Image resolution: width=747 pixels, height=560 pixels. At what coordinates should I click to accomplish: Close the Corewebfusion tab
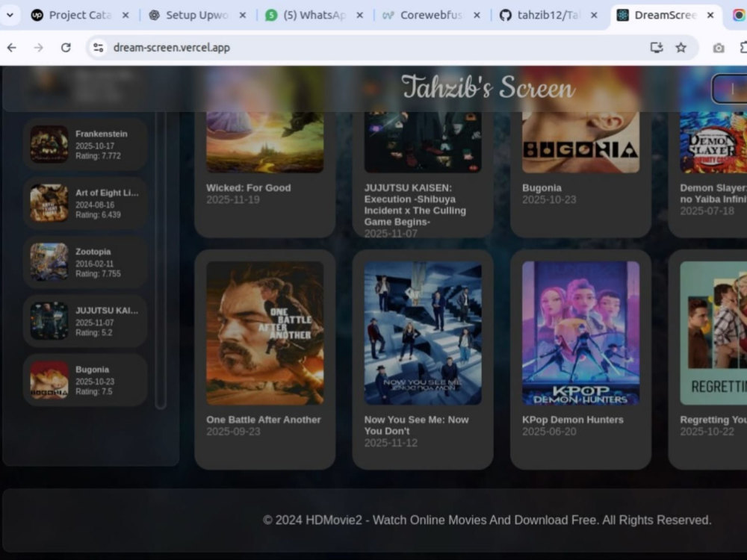(x=477, y=15)
